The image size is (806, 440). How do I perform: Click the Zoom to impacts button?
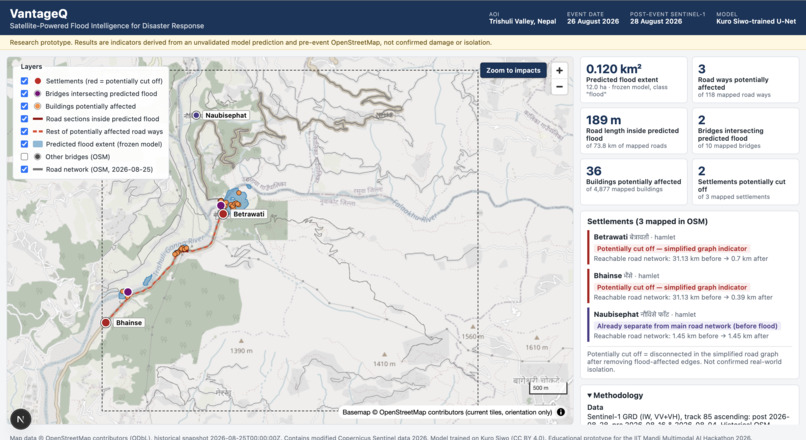click(513, 70)
